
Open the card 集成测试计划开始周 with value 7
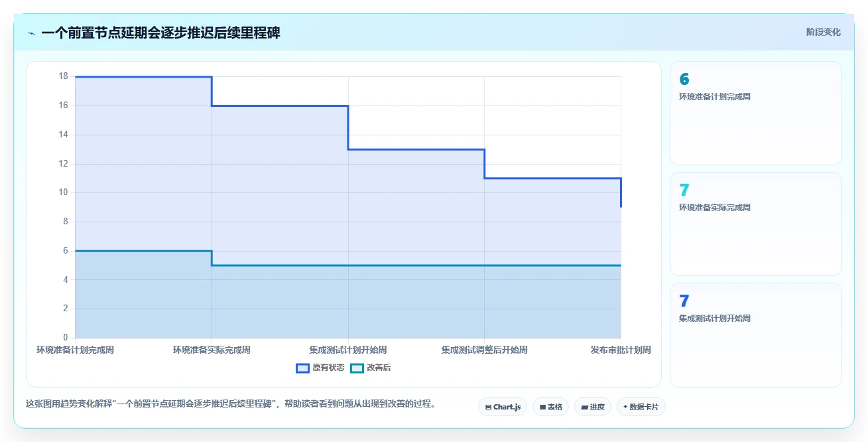pyautogui.click(x=756, y=334)
